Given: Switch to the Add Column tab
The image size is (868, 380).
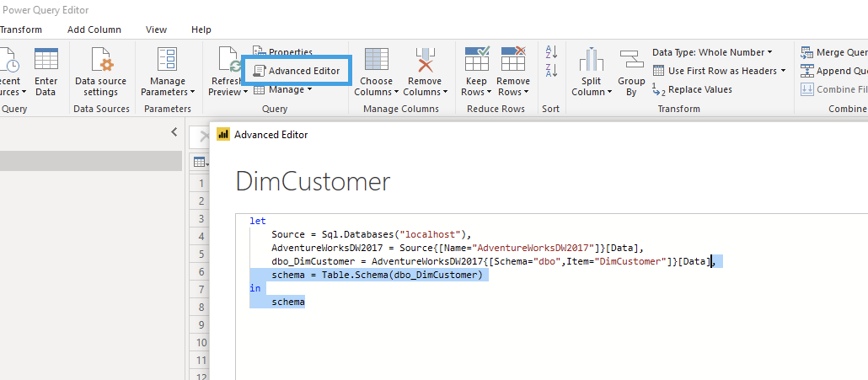Looking at the screenshot, I should [x=94, y=29].
